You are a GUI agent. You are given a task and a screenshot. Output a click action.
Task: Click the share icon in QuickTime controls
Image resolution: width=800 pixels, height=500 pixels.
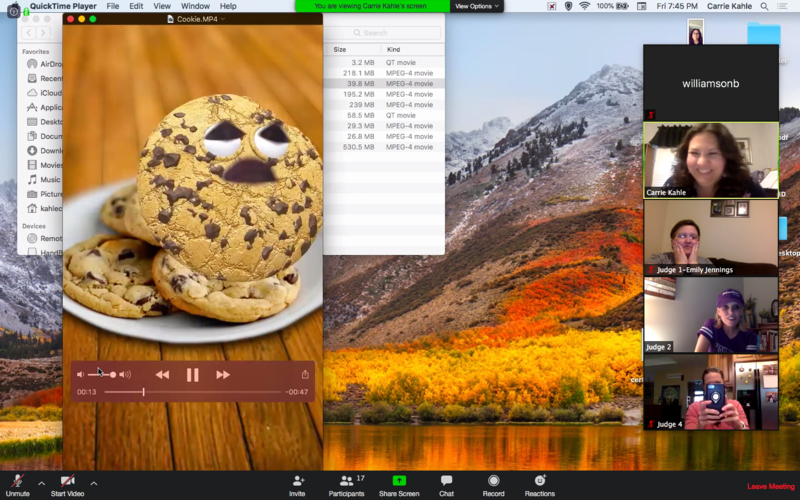(x=305, y=374)
